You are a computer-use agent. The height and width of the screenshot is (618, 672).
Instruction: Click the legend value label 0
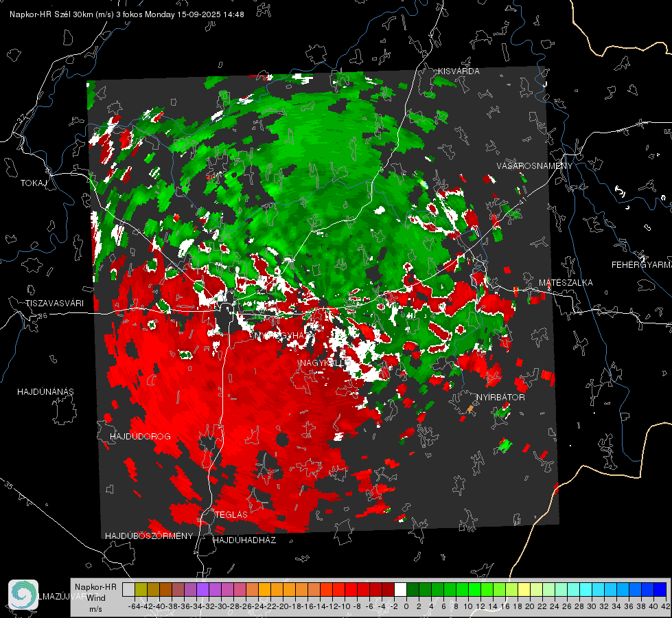click(x=406, y=606)
